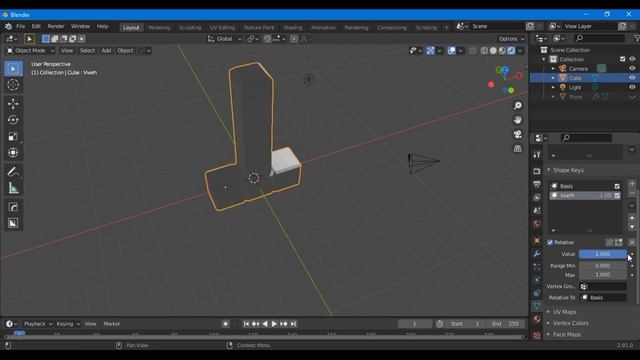The image size is (640, 360).
Task: Open the Render properties tab
Action: (537, 171)
